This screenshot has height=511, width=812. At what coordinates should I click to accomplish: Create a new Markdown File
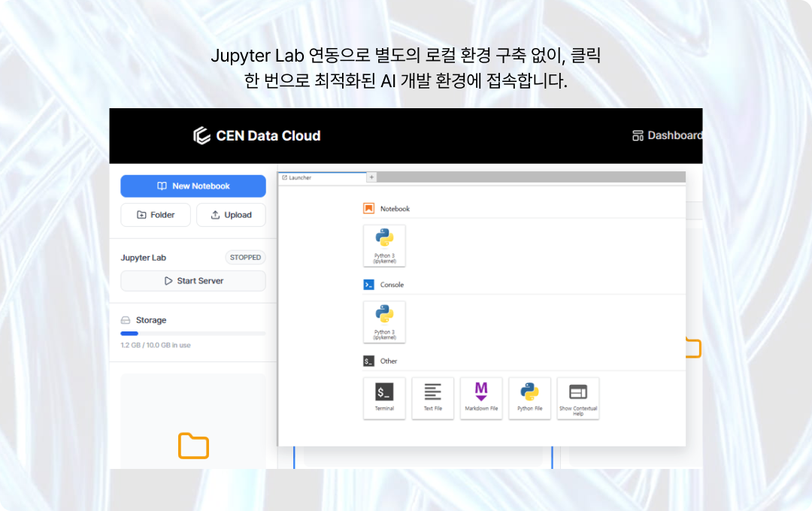click(481, 398)
